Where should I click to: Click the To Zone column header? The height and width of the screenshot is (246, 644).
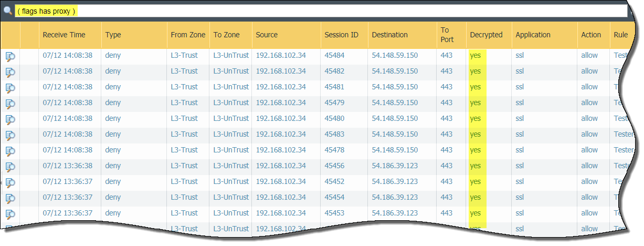pyautogui.click(x=226, y=35)
